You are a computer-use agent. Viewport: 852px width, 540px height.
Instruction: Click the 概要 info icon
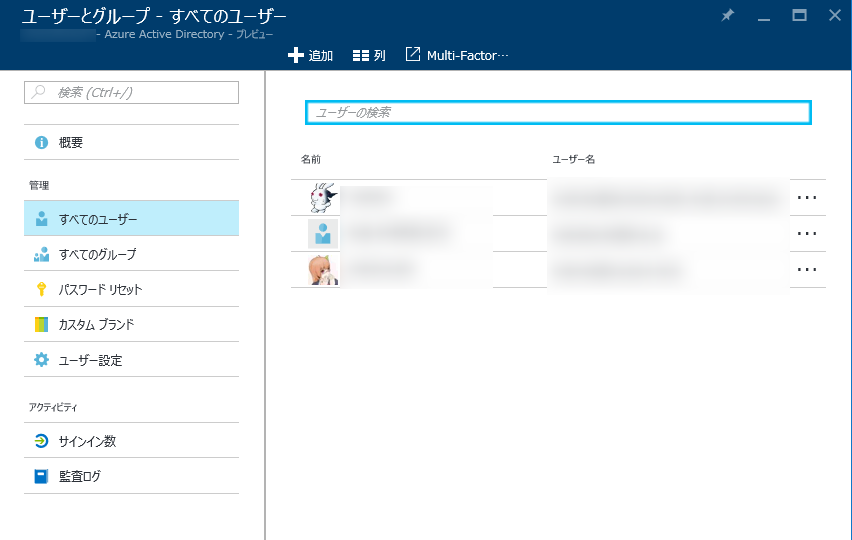click(x=41, y=142)
